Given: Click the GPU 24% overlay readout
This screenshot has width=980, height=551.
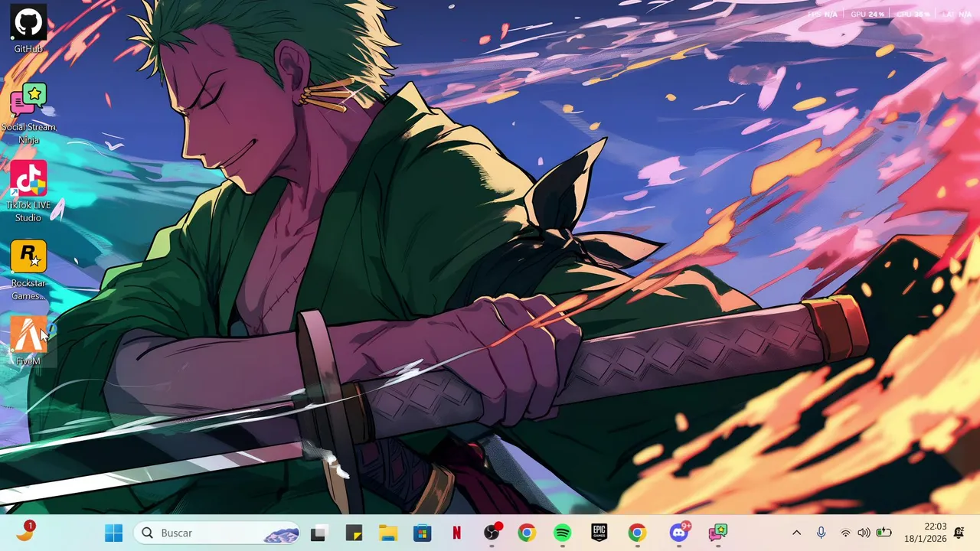Looking at the screenshot, I should tap(867, 15).
